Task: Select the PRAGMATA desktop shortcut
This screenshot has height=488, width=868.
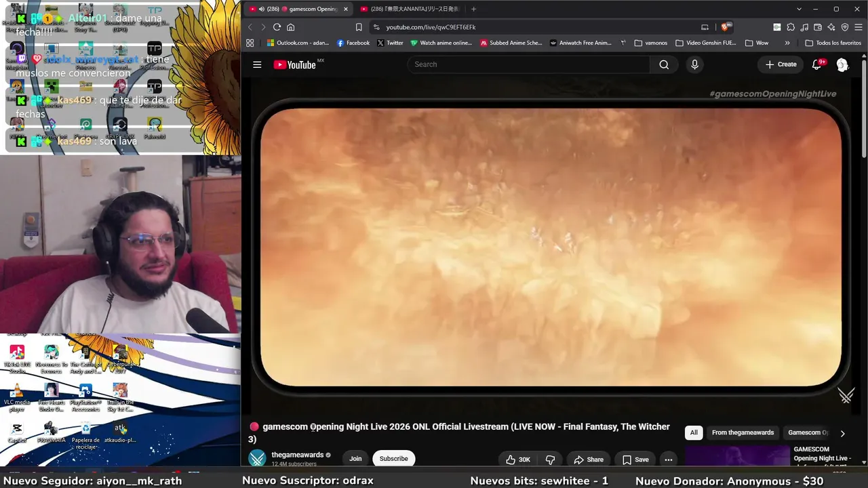Action: pyautogui.click(x=51, y=432)
